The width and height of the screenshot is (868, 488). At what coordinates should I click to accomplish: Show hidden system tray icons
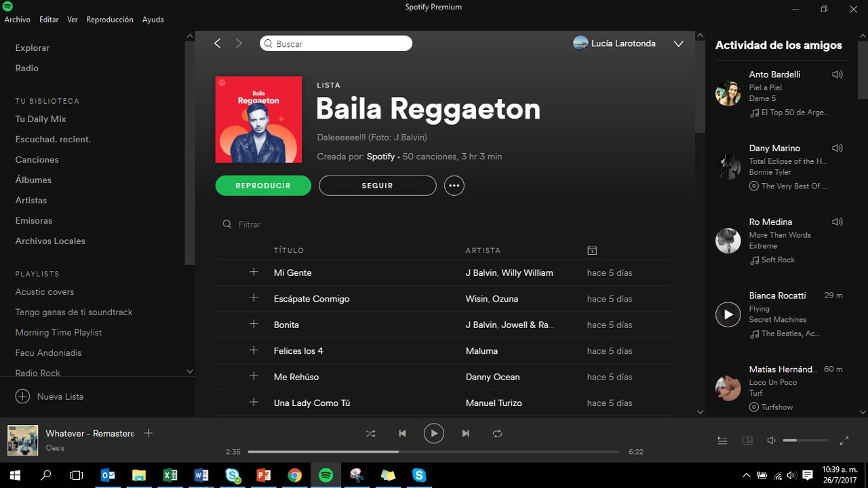pos(747,475)
